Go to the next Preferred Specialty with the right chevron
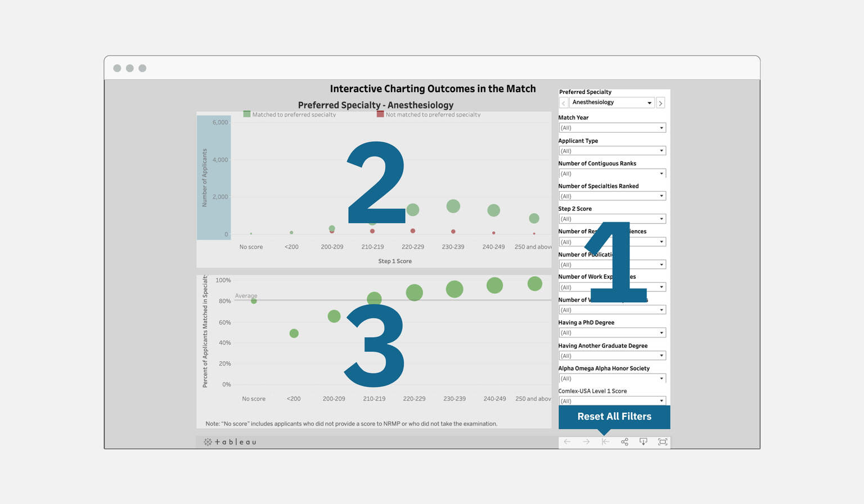The height and width of the screenshot is (504, 864). tap(660, 103)
